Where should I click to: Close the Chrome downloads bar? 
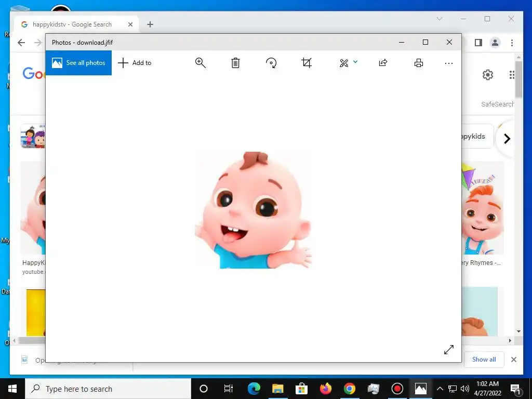click(514, 360)
